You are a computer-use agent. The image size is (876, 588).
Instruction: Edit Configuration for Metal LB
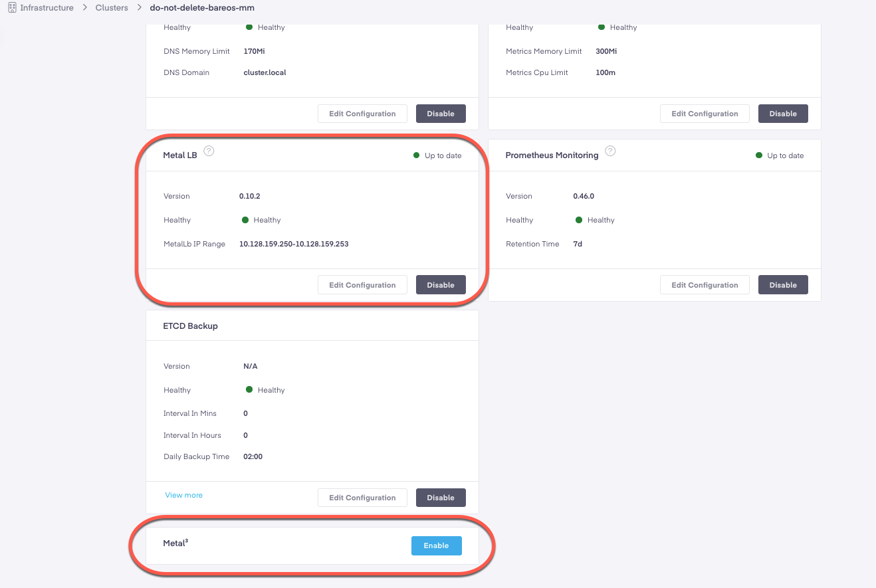[x=362, y=285]
